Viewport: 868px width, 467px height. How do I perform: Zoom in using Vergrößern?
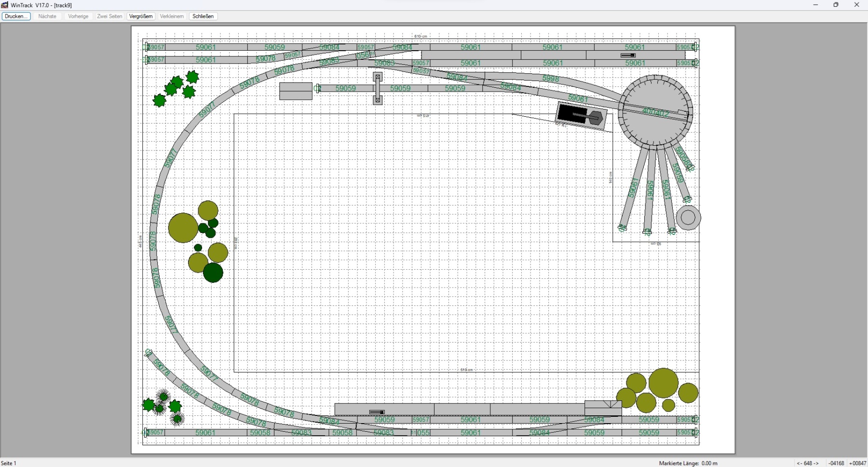141,16
